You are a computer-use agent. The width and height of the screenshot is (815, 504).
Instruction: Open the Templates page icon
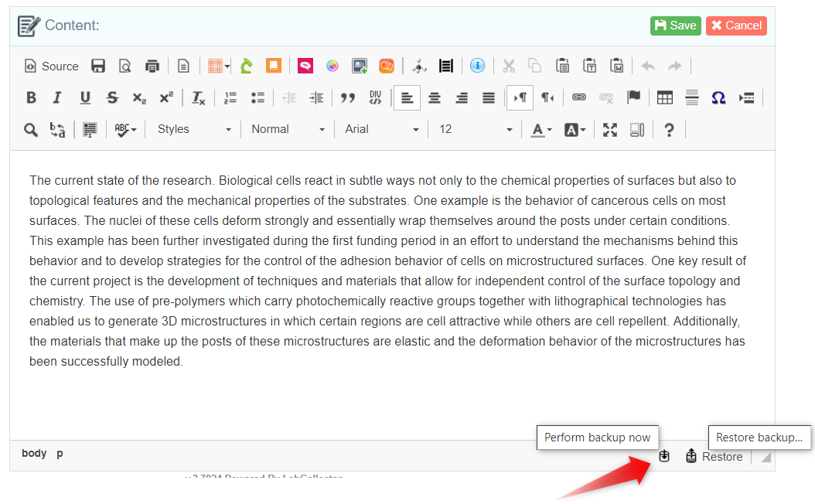point(183,66)
